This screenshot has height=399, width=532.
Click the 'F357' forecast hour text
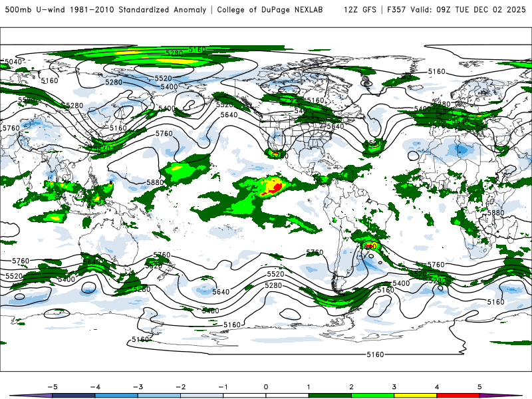(396, 10)
